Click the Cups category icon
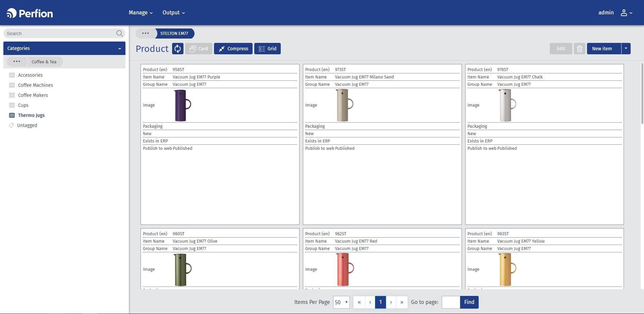Viewport: 644px width, 314px height. coord(12,105)
